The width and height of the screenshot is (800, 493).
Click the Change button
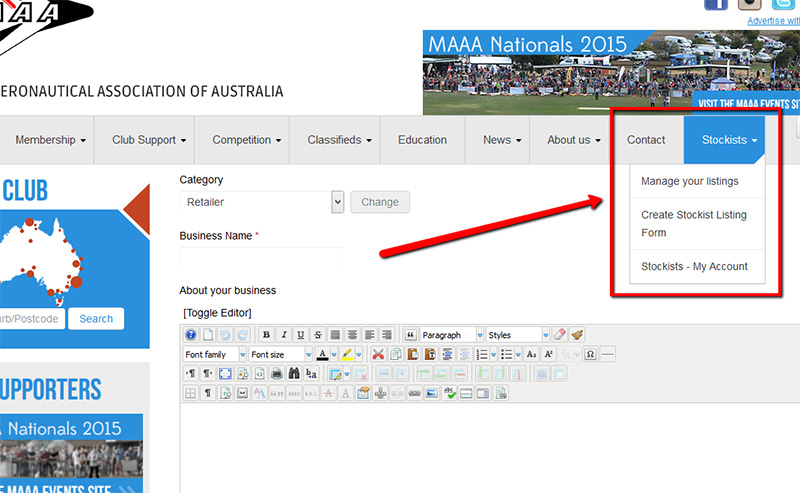coord(380,202)
